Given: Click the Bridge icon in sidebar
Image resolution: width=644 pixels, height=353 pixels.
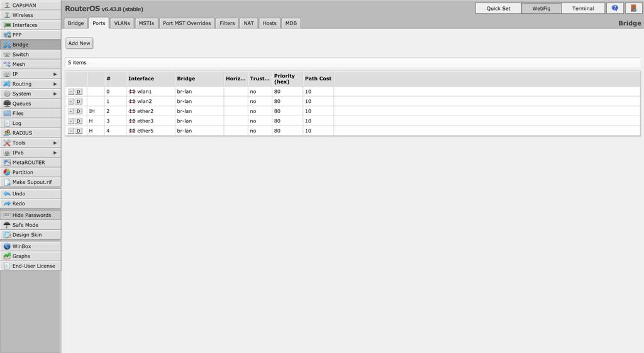Looking at the screenshot, I should tap(7, 45).
